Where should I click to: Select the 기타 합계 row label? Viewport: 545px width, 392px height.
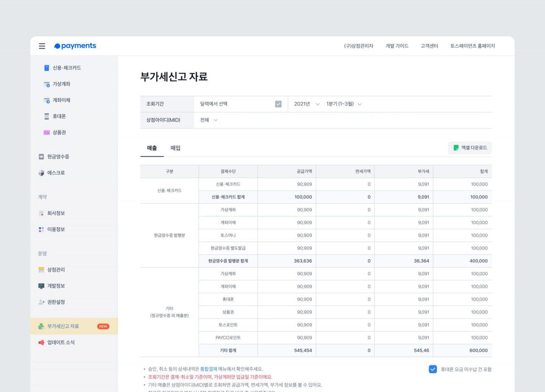[228, 350]
